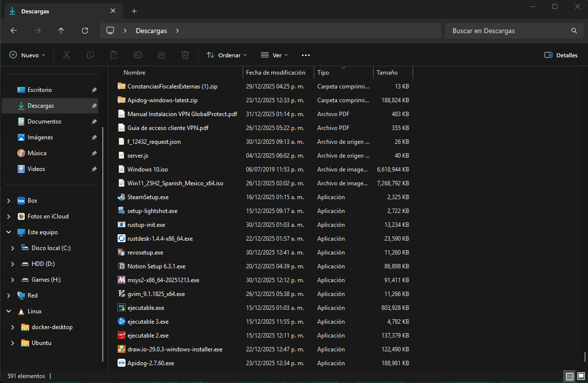
Task: Click the Paste clipboard icon
Action: [114, 55]
